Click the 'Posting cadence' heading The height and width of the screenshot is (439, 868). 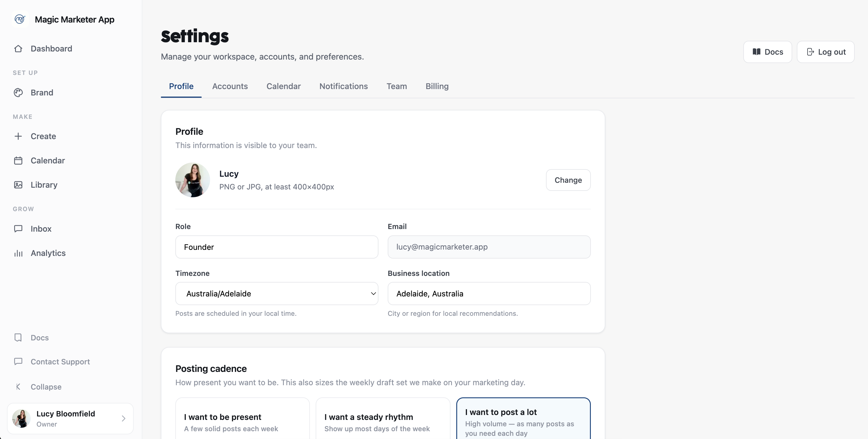pos(211,369)
